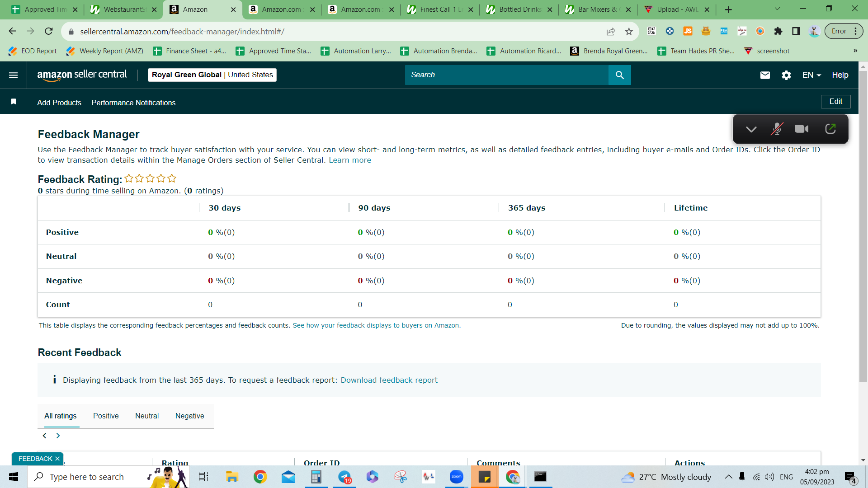Screen dimensions: 868x488
Task: Open a new browser tab
Action: [x=728, y=9]
